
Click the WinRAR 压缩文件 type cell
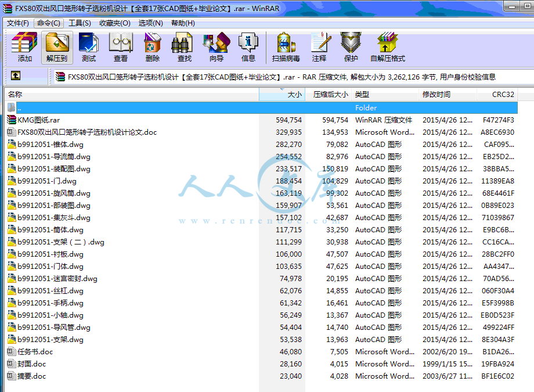(384, 120)
